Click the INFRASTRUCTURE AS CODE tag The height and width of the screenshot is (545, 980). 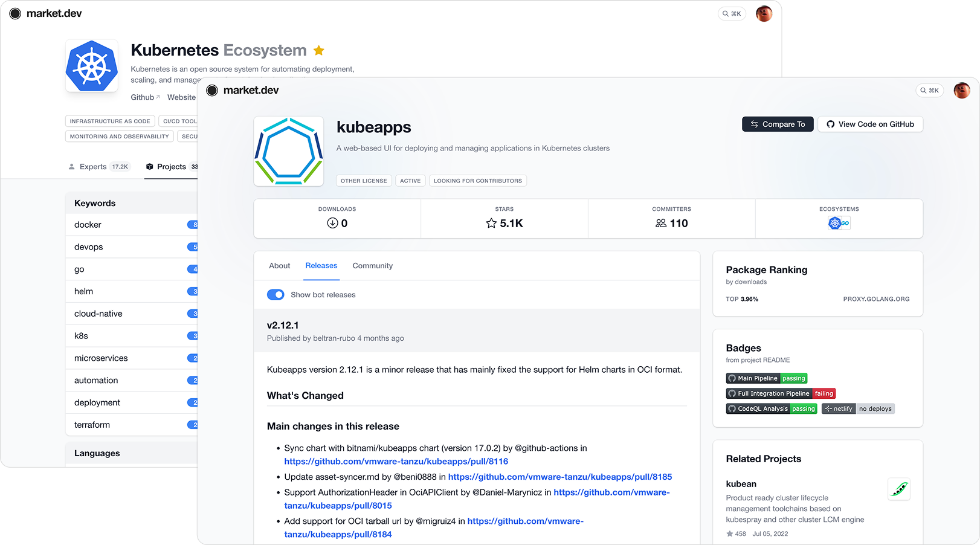pos(110,121)
